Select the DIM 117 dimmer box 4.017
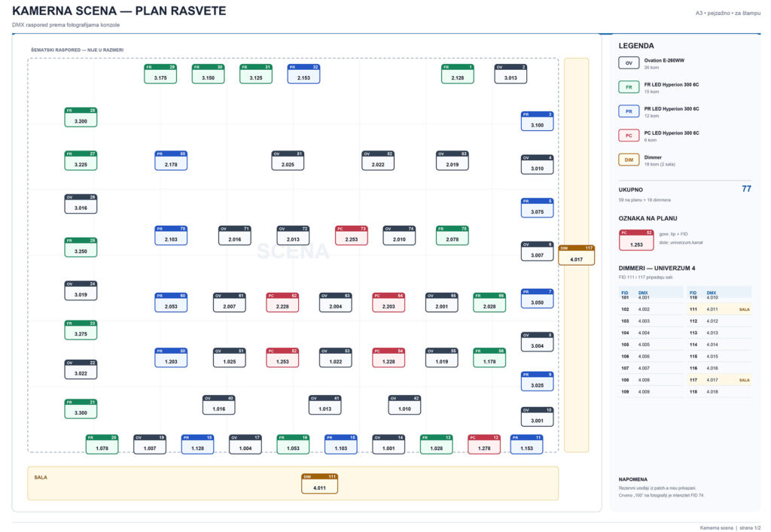The image size is (771, 532). coord(576,255)
